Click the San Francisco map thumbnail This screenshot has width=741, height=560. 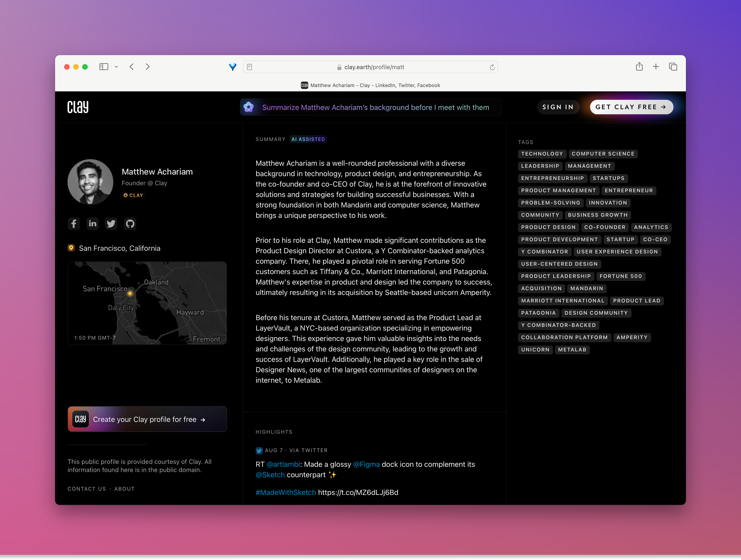coord(147,303)
